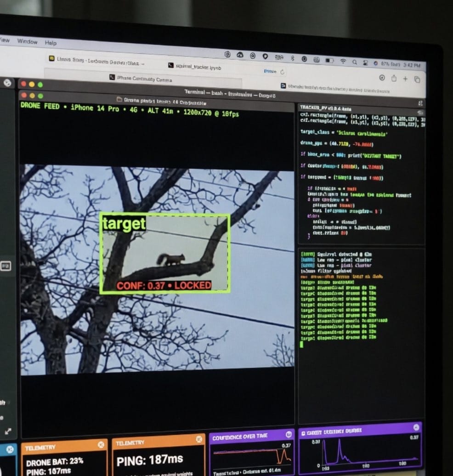Click the browser reload icon
The height and width of the screenshot is (476, 453).
click(x=282, y=72)
